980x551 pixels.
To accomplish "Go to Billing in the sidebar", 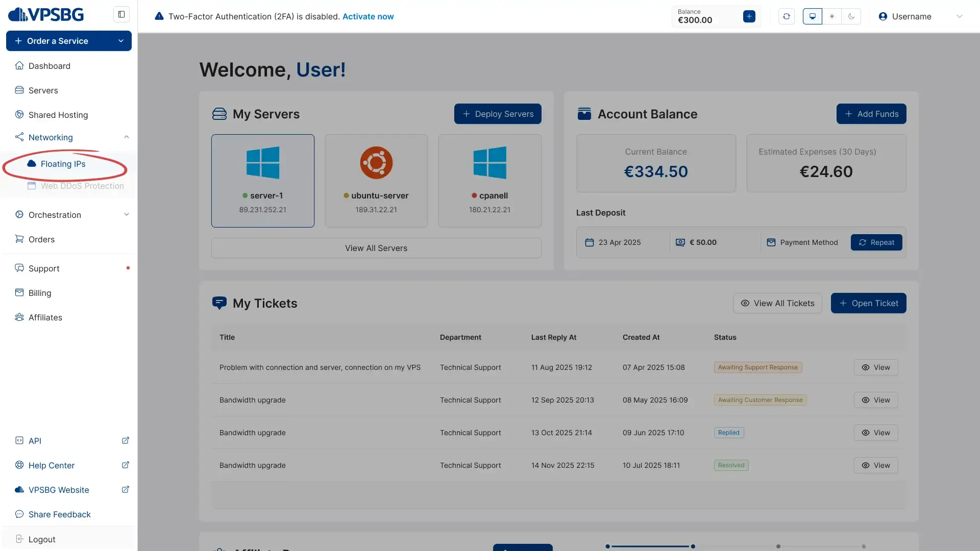I will 40,293.
